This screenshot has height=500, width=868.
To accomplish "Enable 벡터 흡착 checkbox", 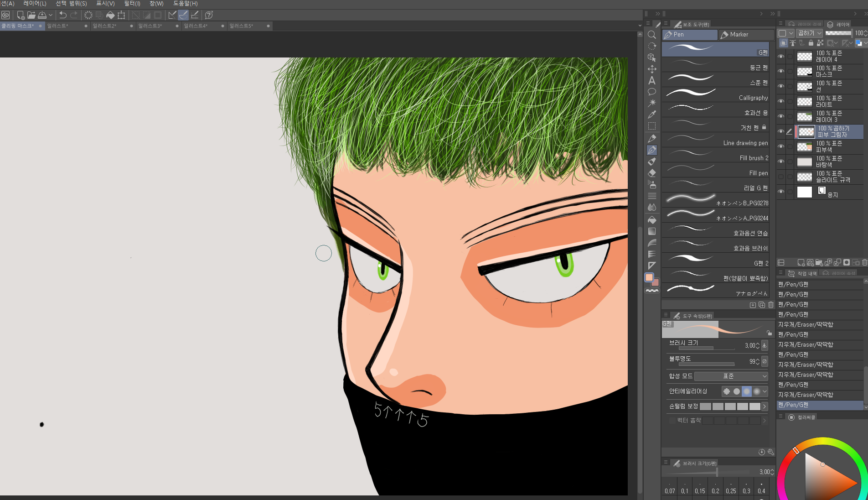I will point(672,420).
